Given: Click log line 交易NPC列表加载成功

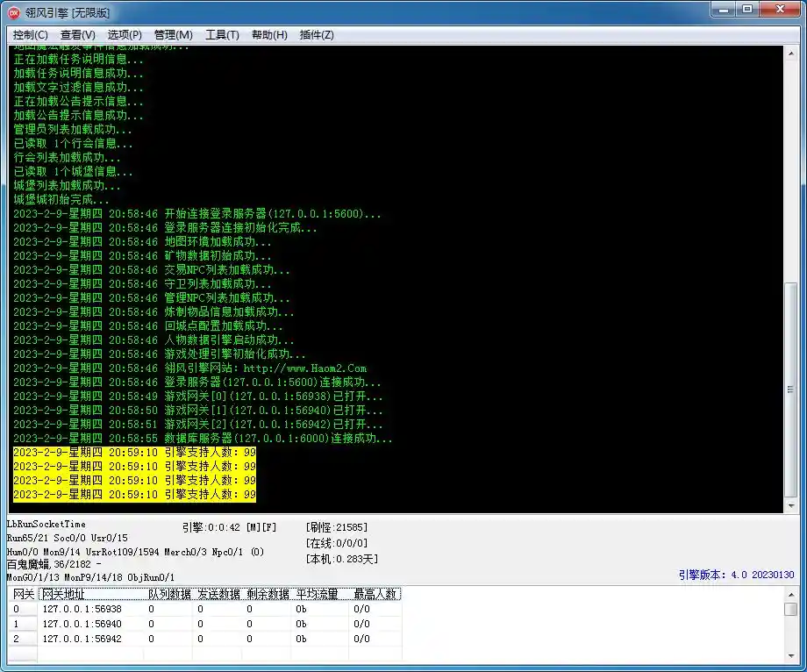Looking at the screenshot, I should coord(151,270).
